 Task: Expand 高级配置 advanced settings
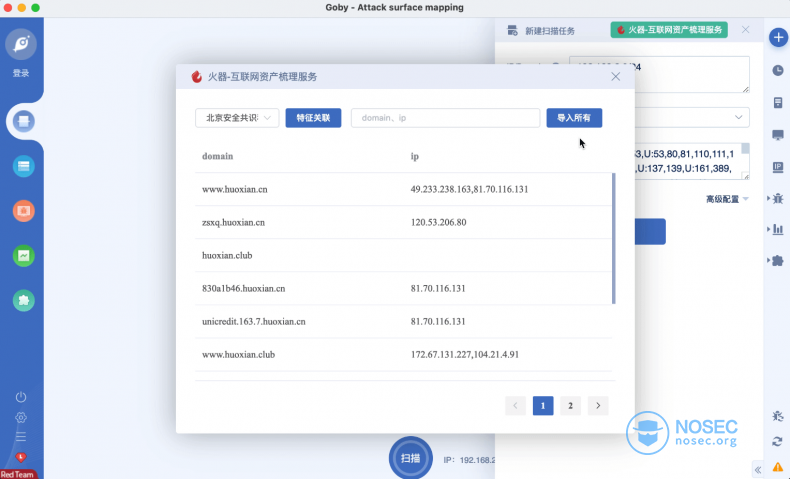point(727,199)
